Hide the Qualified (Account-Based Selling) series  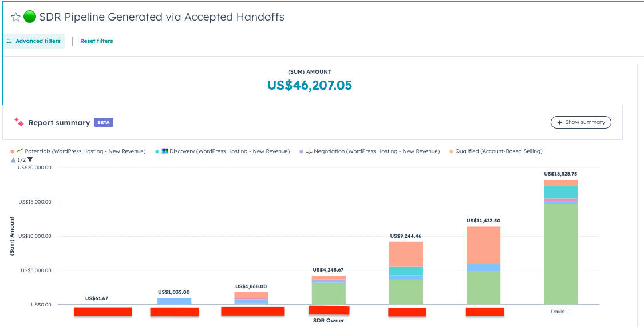[x=499, y=151]
